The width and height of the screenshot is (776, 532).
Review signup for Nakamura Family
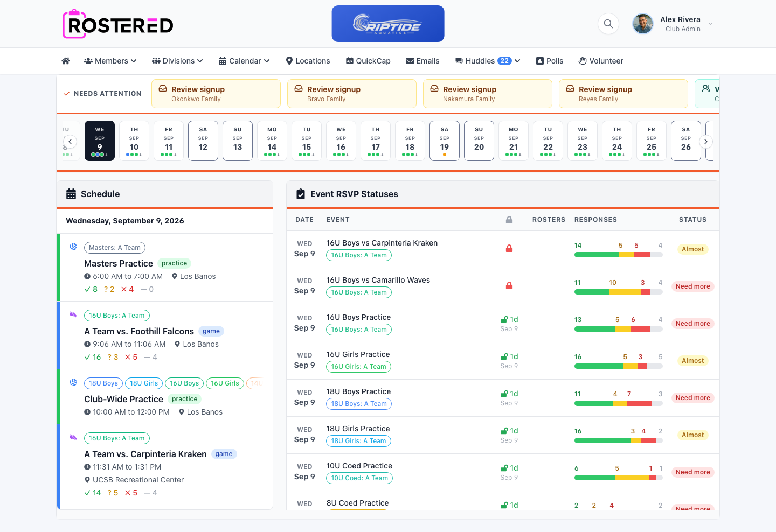point(488,94)
